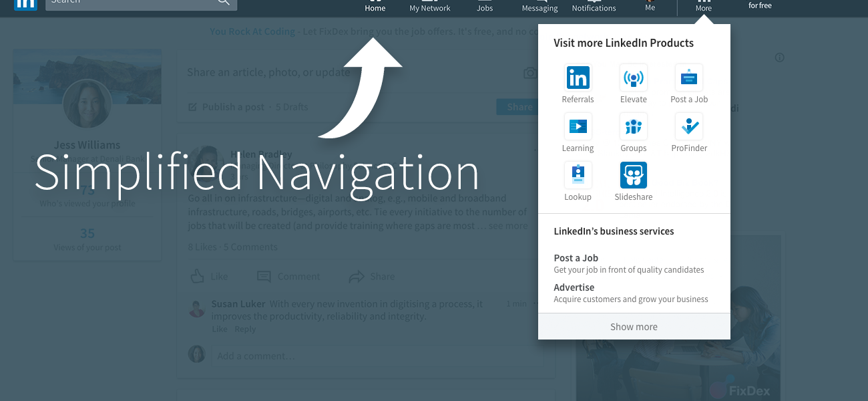
Task: Click the LinkedIn logo in the navbar
Action: coord(25,3)
